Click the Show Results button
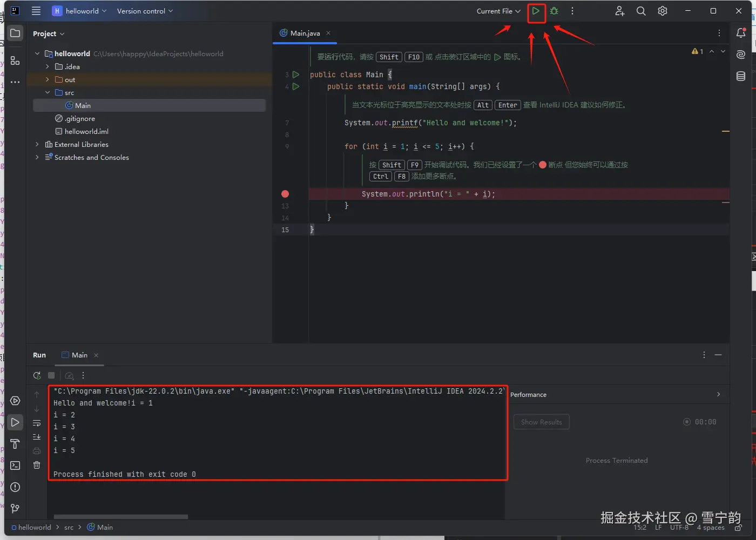The image size is (756, 540). 541,422
